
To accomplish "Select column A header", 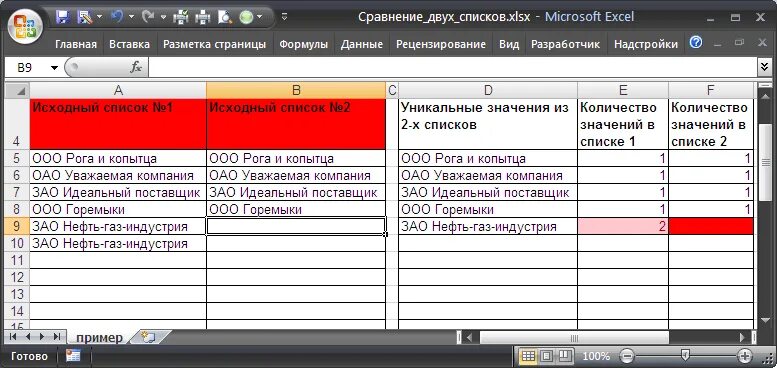I will click(x=118, y=90).
